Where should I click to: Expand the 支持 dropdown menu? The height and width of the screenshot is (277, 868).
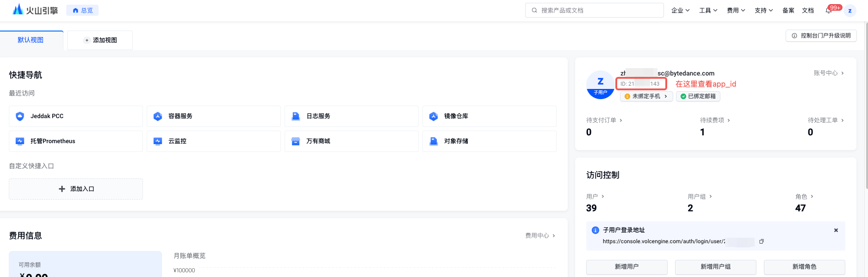pyautogui.click(x=763, y=11)
